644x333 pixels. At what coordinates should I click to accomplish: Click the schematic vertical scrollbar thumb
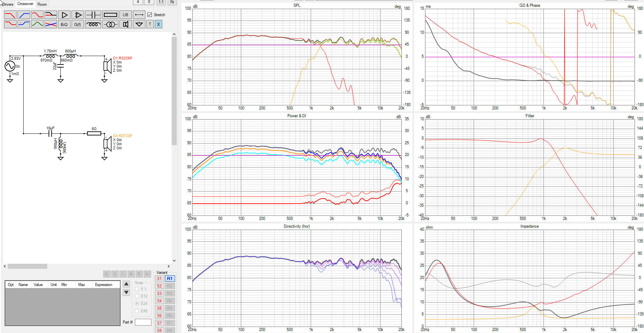tap(174, 91)
